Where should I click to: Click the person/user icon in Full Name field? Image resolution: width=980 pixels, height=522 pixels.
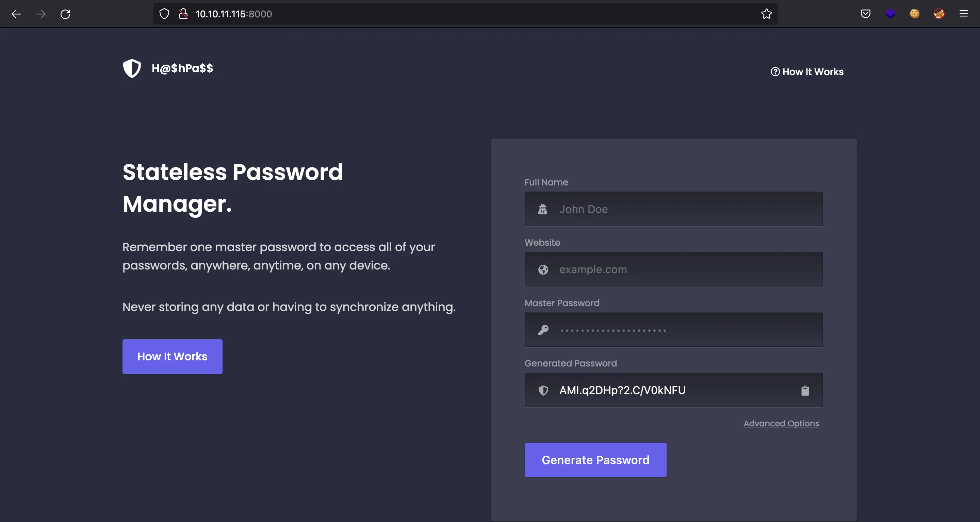[x=543, y=209]
